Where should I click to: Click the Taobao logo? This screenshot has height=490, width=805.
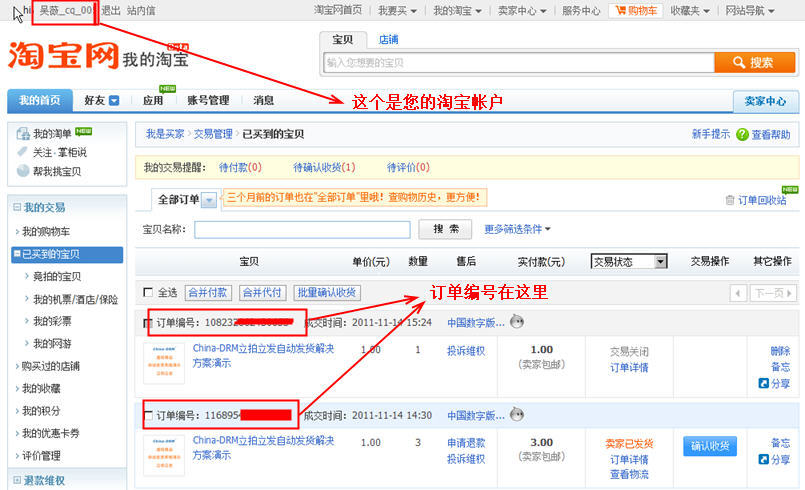coord(64,55)
